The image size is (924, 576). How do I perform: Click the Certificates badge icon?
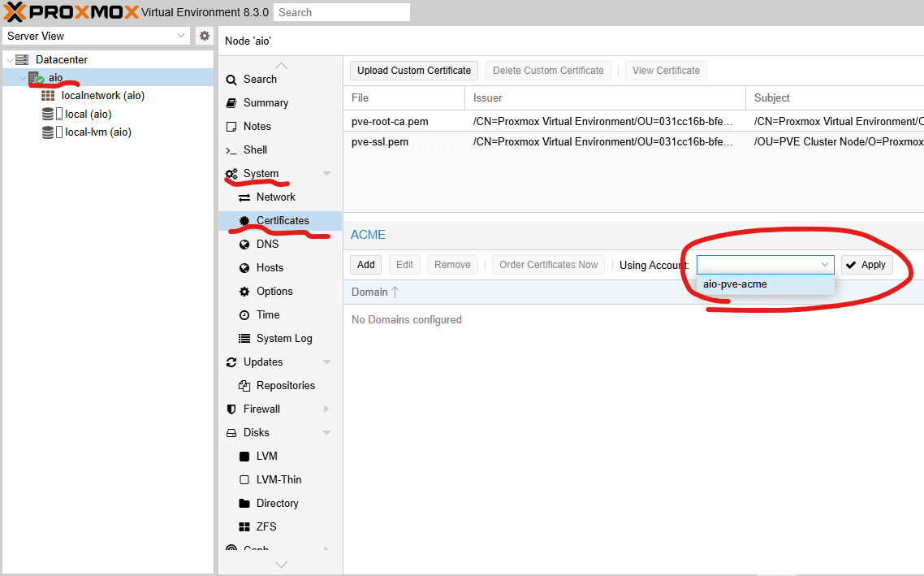pyautogui.click(x=244, y=221)
